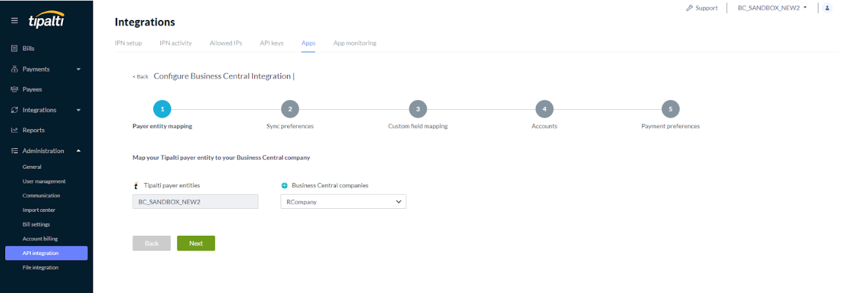Click the Tipalti payer entities field
Image resolution: width=868 pixels, height=293 pixels.
(x=195, y=202)
